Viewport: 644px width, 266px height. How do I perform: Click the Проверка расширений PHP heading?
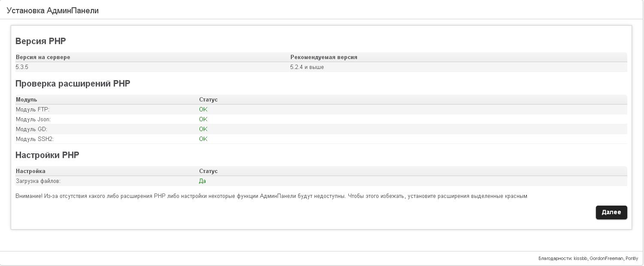tap(73, 84)
